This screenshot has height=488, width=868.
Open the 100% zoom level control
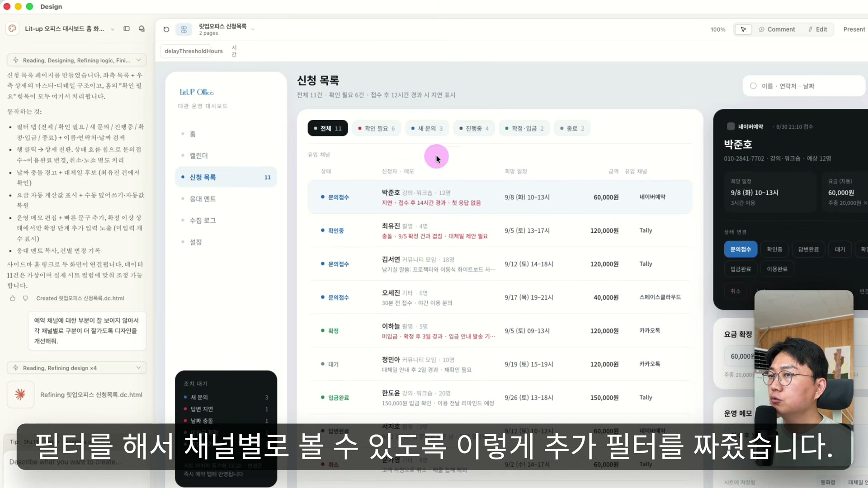click(x=718, y=29)
